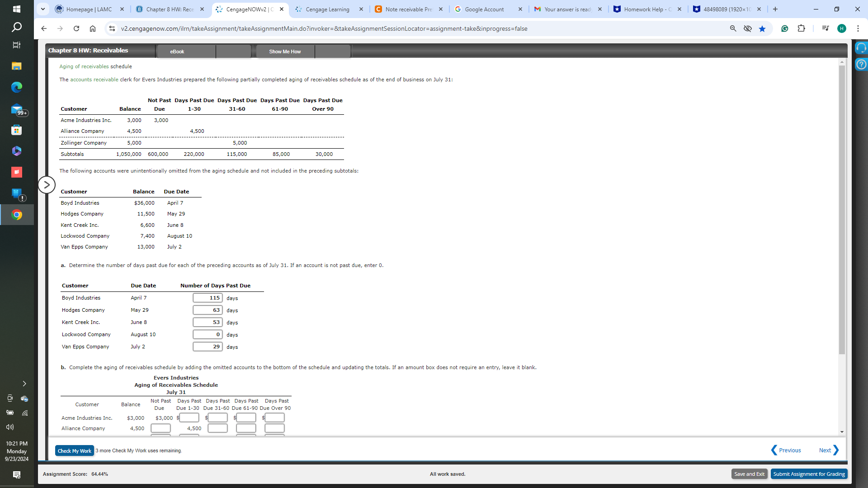
Task: Click Submit Assignment for Grading
Action: point(808,474)
